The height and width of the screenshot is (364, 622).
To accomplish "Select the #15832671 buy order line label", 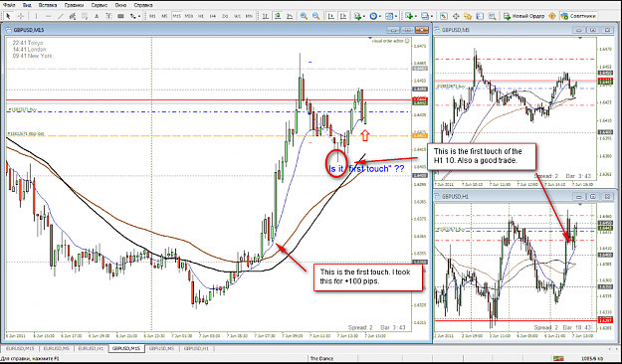I will pyautogui.click(x=22, y=109).
